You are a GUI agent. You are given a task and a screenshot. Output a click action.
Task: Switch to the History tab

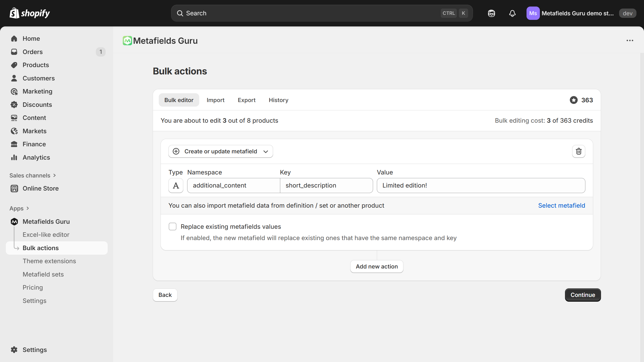tap(278, 100)
